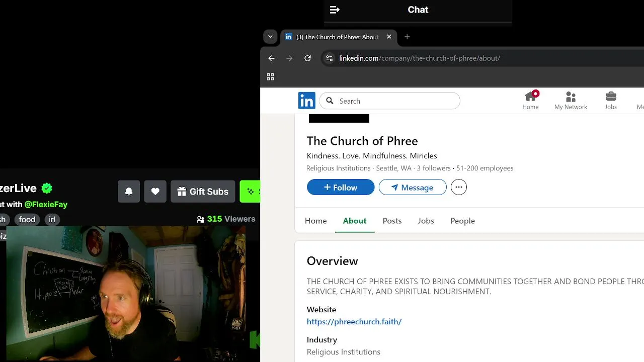Click the food stream tag
The height and width of the screenshot is (362, 644).
[27, 219]
